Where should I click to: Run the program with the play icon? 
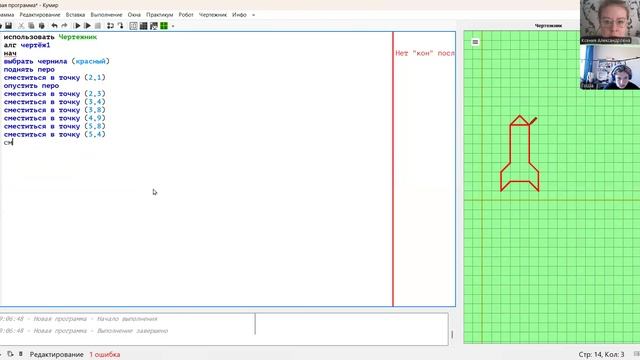(77, 26)
